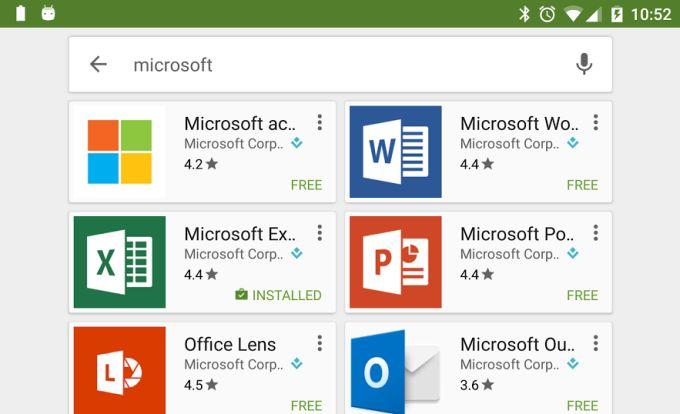Open the Office Lens app icon

click(x=120, y=368)
